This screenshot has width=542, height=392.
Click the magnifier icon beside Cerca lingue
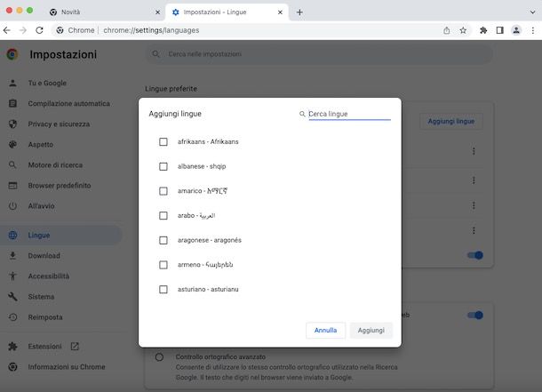pyautogui.click(x=302, y=114)
